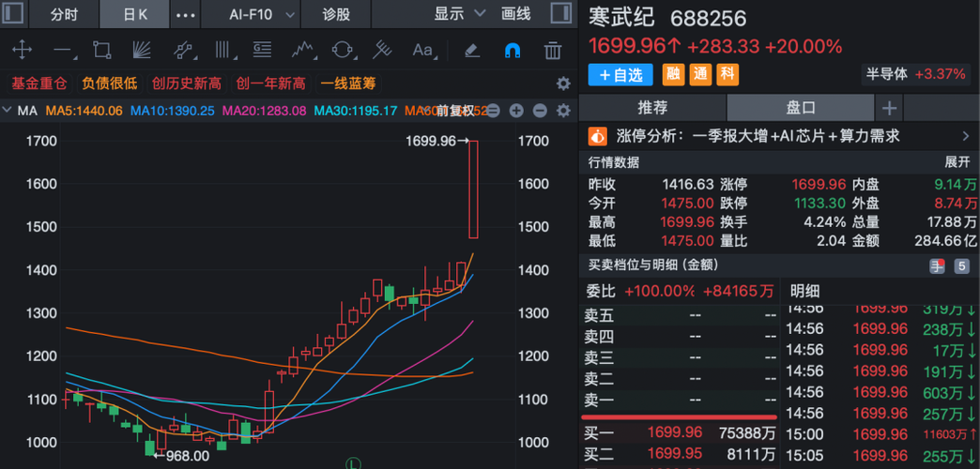Select the eraser tool
The height and width of the screenshot is (469, 980).
[x=472, y=50]
